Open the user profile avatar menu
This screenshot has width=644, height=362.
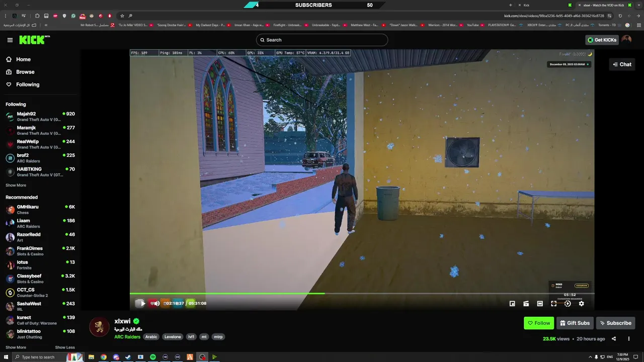coord(626,40)
